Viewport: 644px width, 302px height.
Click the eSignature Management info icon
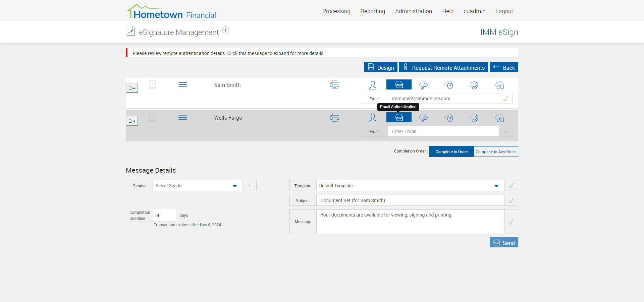click(226, 30)
